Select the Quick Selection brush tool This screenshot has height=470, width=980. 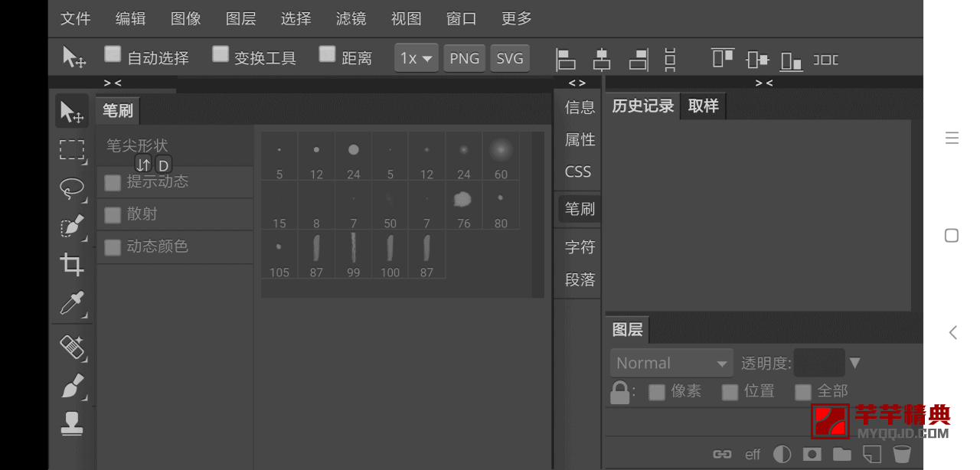[x=72, y=227]
